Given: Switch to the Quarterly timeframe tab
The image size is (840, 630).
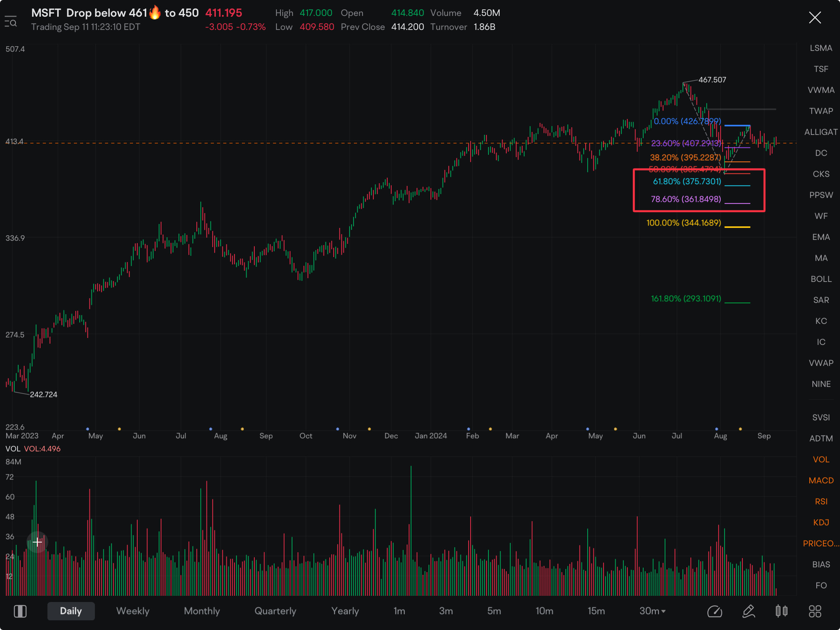Looking at the screenshot, I should [275, 611].
